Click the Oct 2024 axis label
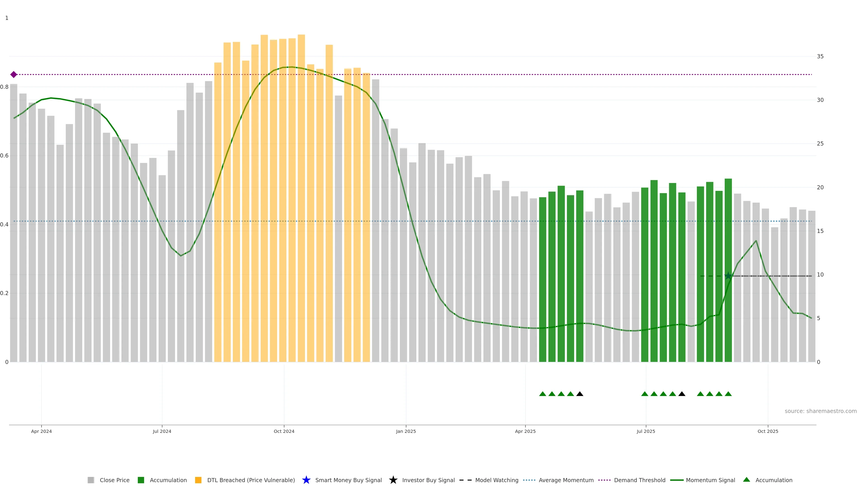Image resolution: width=868 pixels, height=488 pixels. point(284,431)
